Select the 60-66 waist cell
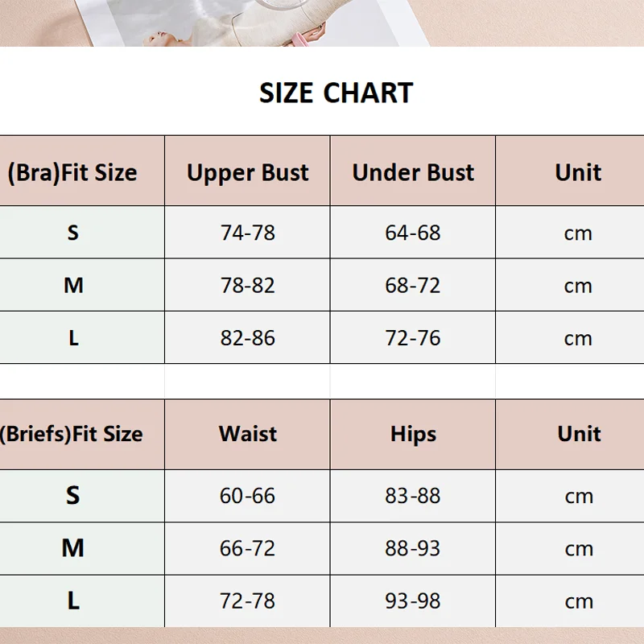 (248, 496)
